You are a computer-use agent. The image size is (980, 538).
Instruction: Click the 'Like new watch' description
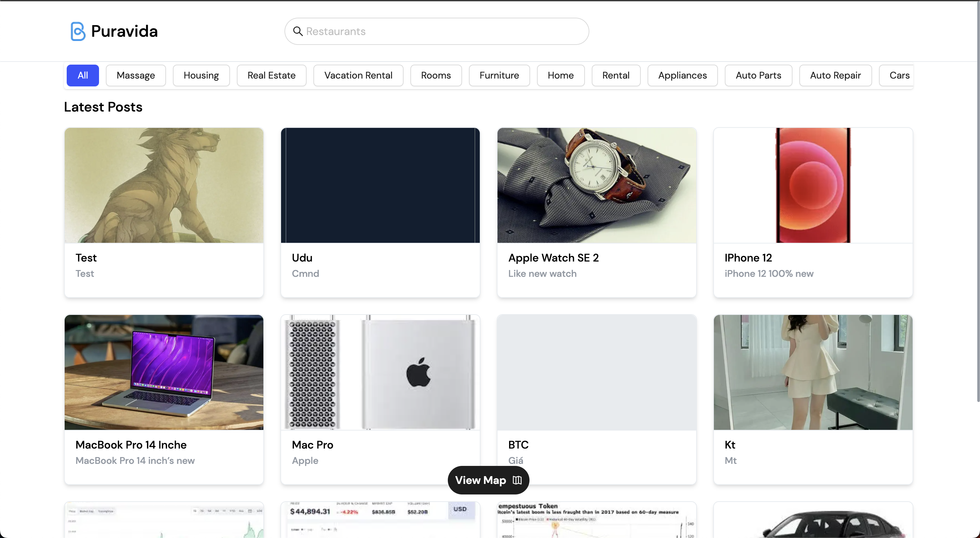point(542,274)
